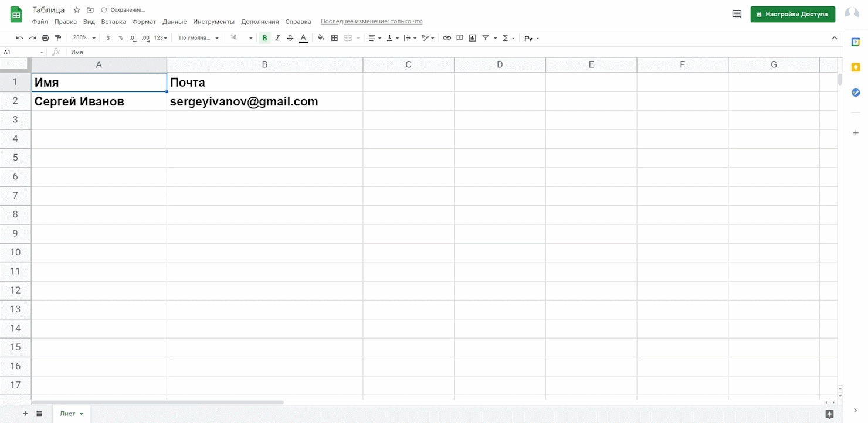
Task: Click the Настройки Доступа share button
Action: click(x=793, y=14)
